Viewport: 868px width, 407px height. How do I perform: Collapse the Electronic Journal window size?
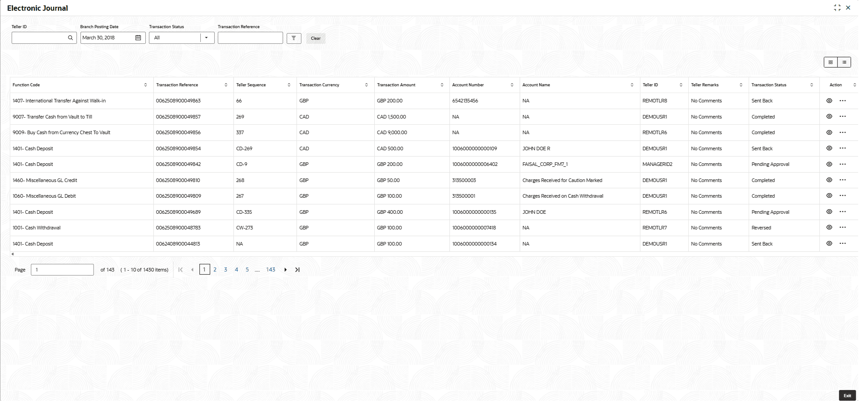click(837, 8)
